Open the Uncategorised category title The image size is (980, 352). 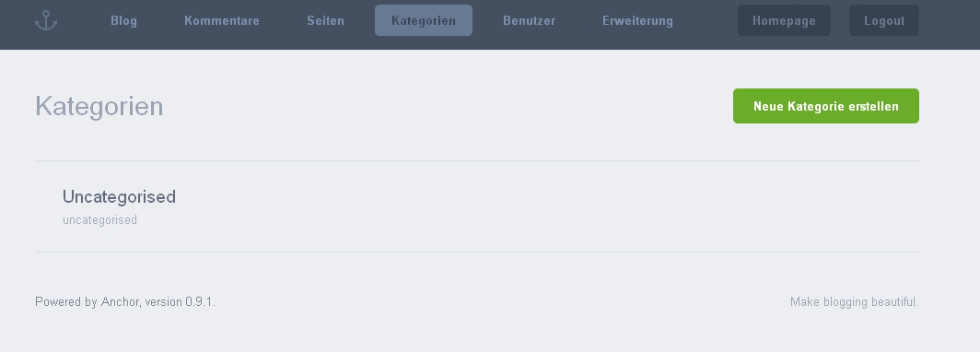pyautogui.click(x=119, y=197)
